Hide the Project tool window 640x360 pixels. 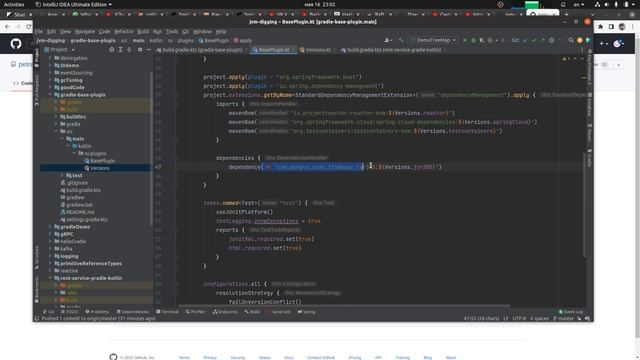click(149, 49)
